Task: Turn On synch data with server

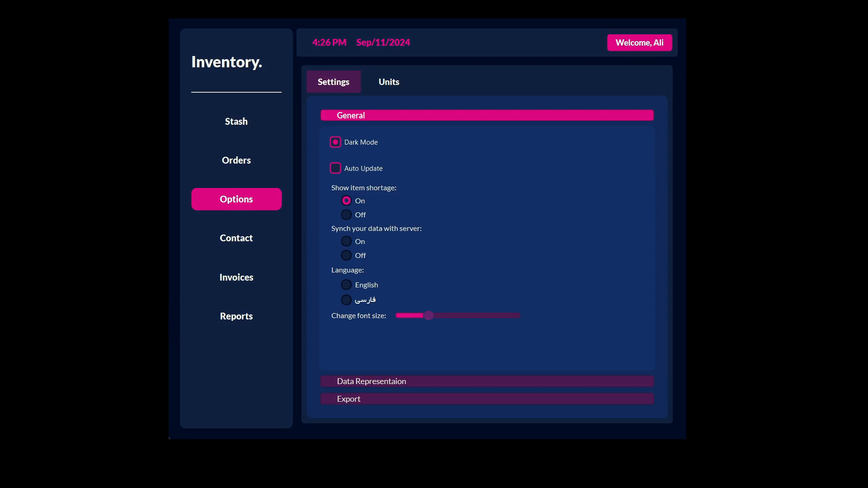Action: point(346,241)
